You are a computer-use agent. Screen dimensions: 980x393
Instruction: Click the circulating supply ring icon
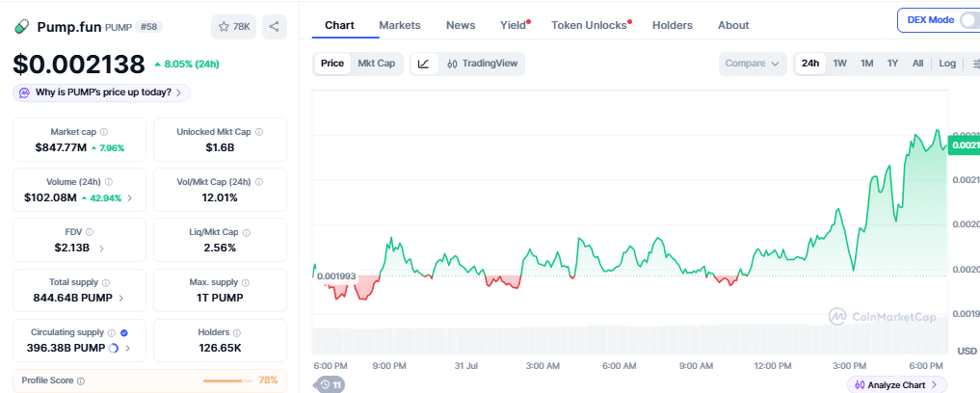coord(114,348)
